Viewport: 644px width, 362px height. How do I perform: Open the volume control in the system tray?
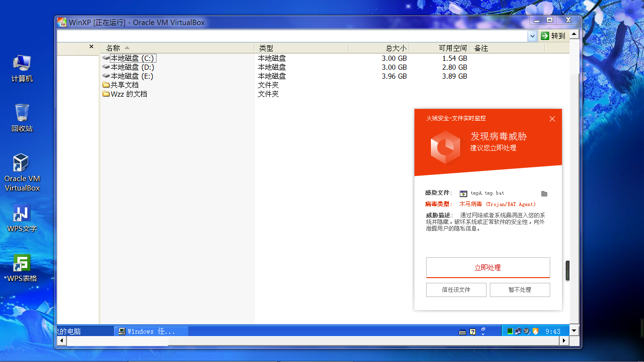tap(526, 331)
